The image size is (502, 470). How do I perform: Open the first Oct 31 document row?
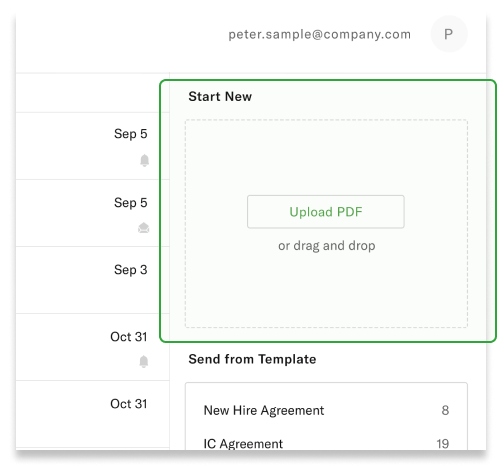(93, 347)
